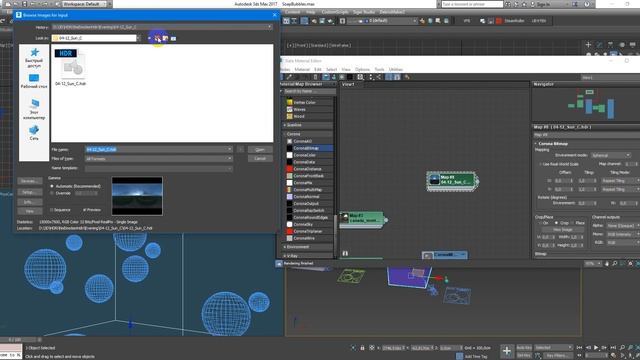Image resolution: width=640 pixels, height=360 pixels.
Task: Create a new folder in the file dialog
Action: [165, 38]
